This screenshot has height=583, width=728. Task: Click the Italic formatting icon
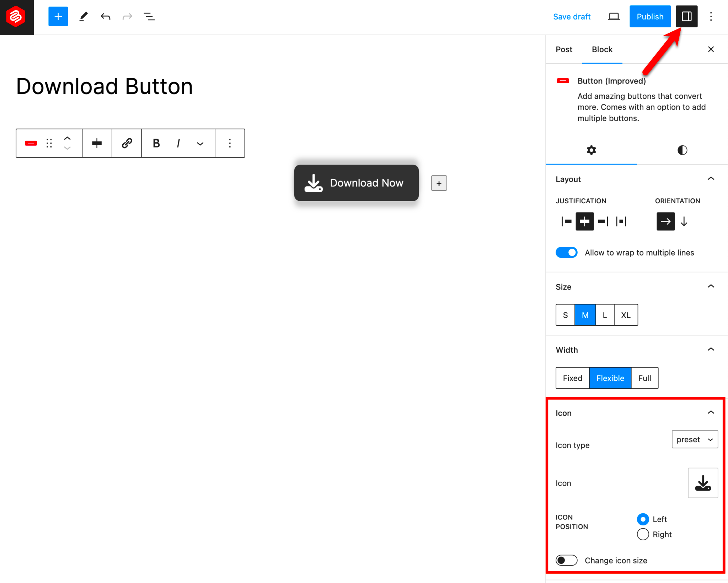178,143
